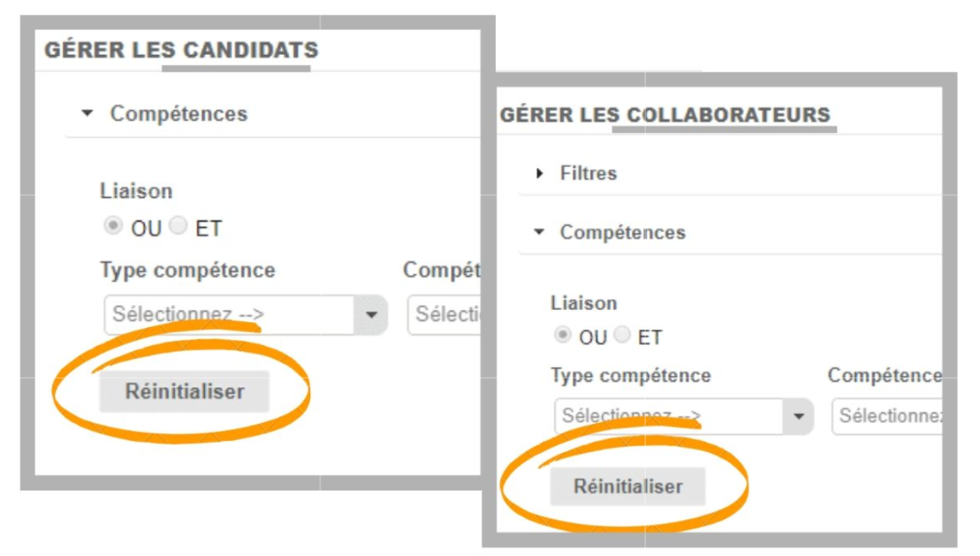Click Liaison label in Candidats panel
980x556 pixels.
point(136,190)
